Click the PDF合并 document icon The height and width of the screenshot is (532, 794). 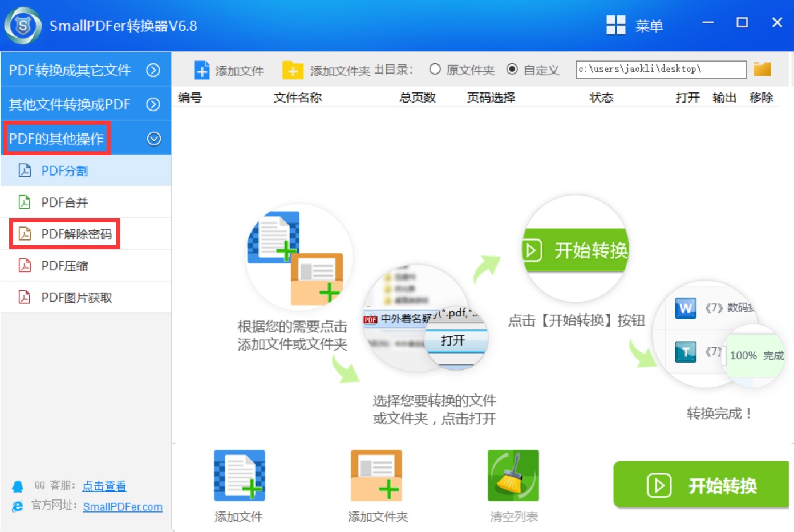tap(25, 202)
